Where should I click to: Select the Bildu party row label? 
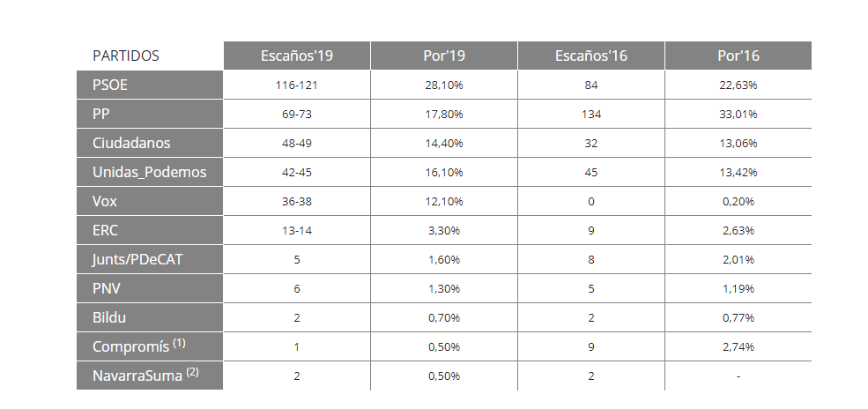click(110, 317)
